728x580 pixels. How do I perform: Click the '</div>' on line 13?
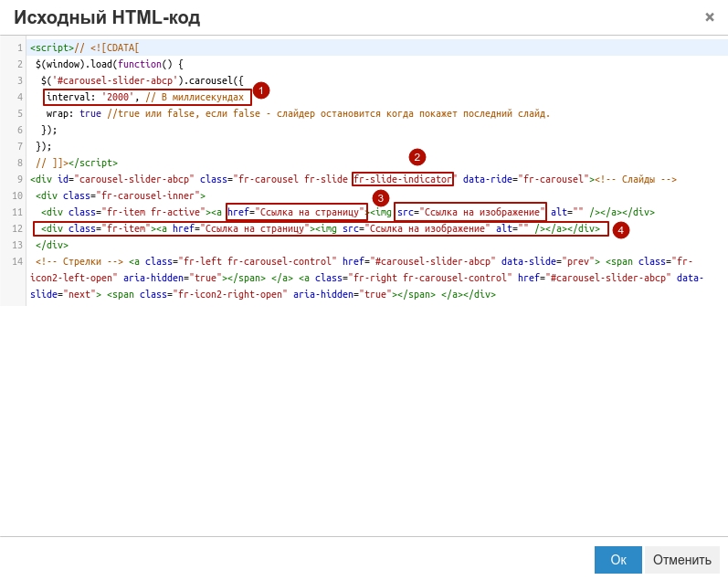click(x=51, y=245)
